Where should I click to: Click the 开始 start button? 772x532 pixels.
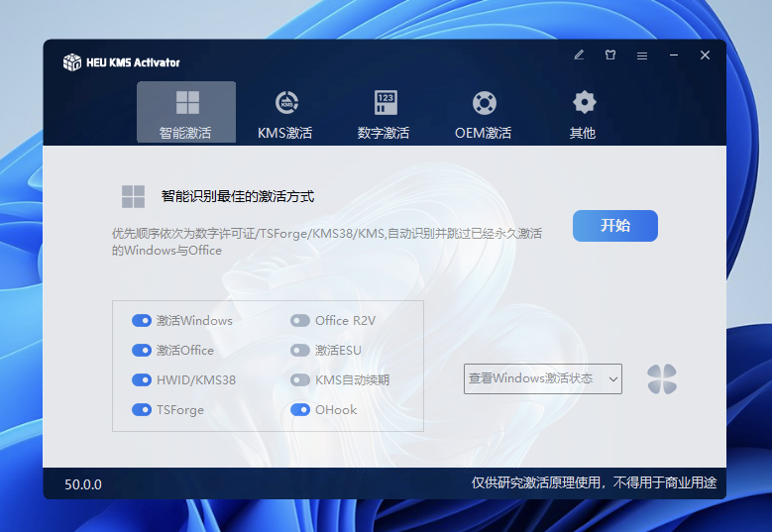pos(615,226)
